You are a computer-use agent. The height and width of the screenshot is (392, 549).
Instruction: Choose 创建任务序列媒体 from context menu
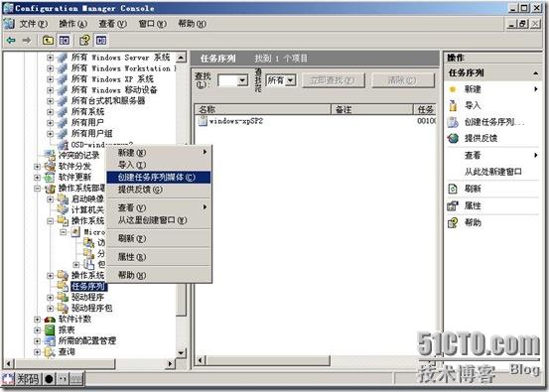click(x=159, y=177)
